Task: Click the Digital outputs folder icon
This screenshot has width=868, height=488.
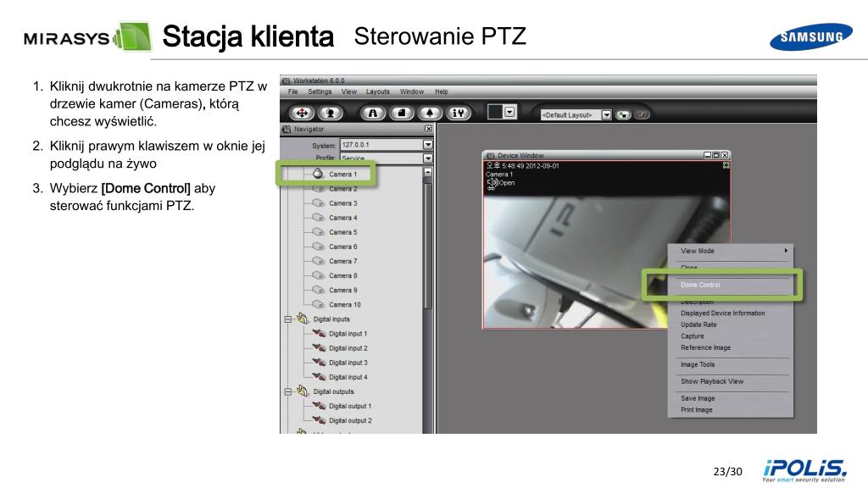Action: pyautogui.click(x=303, y=391)
